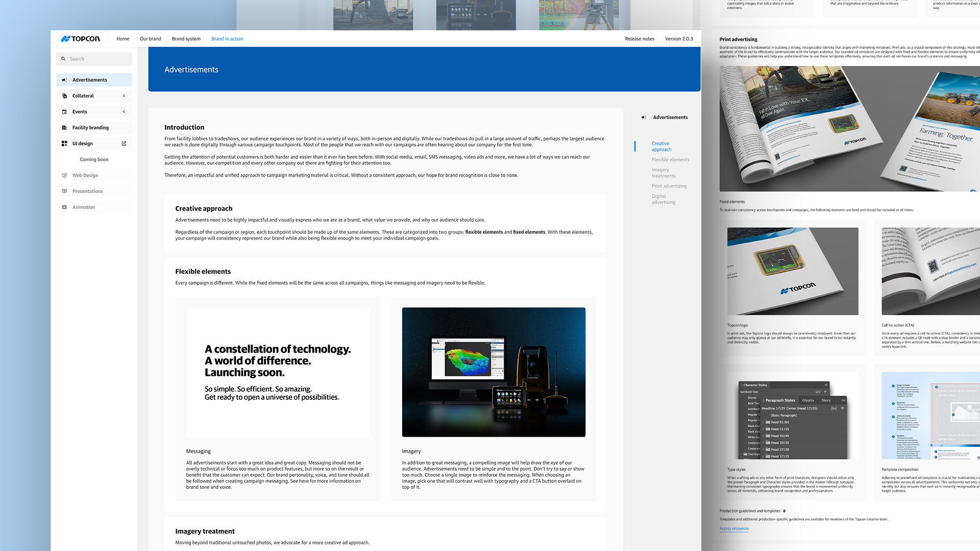Jump to Flexible elements in page outline
The height and width of the screenshot is (551, 980).
pyautogui.click(x=670, y=160)
